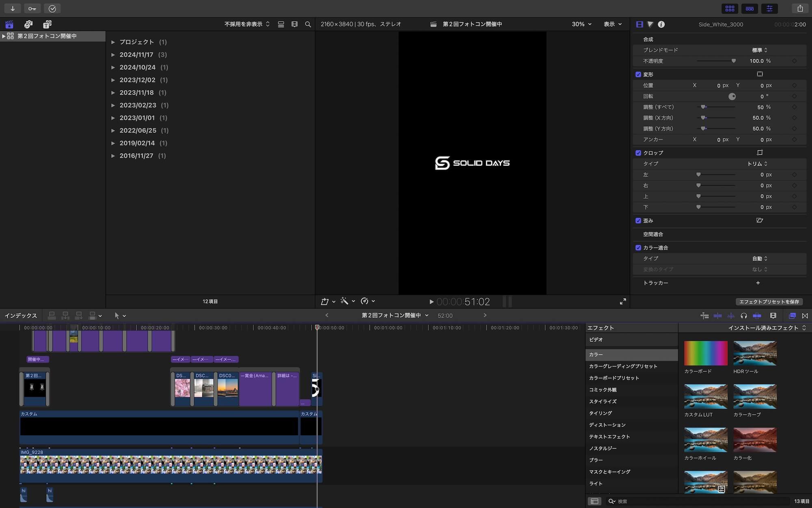Open the transform tools popup in viewer

(328, 301)
